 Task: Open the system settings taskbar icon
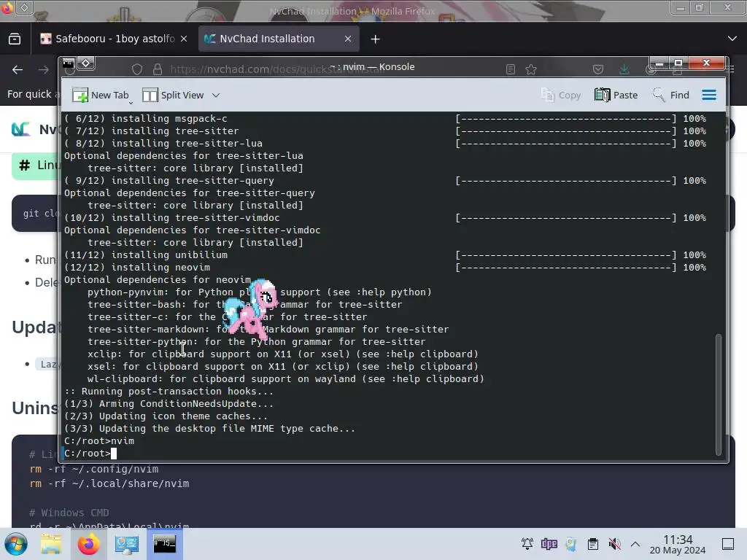pos(127,544)
